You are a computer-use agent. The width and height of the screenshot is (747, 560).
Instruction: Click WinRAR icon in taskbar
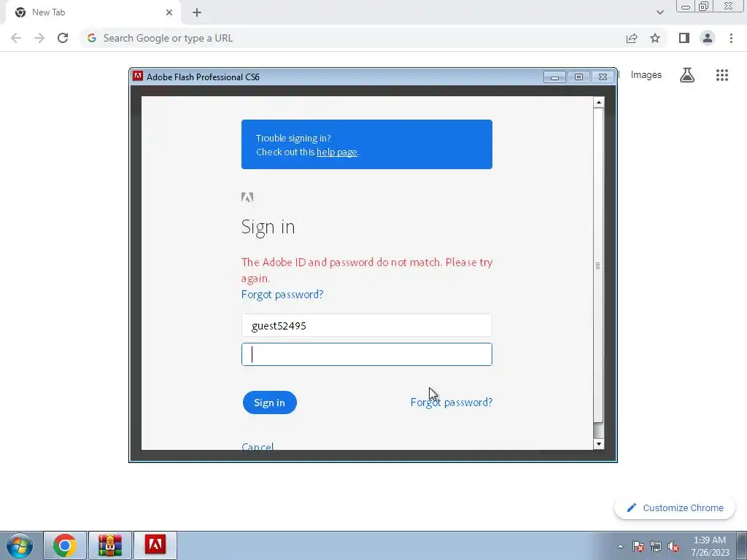(x=110, y=545)
